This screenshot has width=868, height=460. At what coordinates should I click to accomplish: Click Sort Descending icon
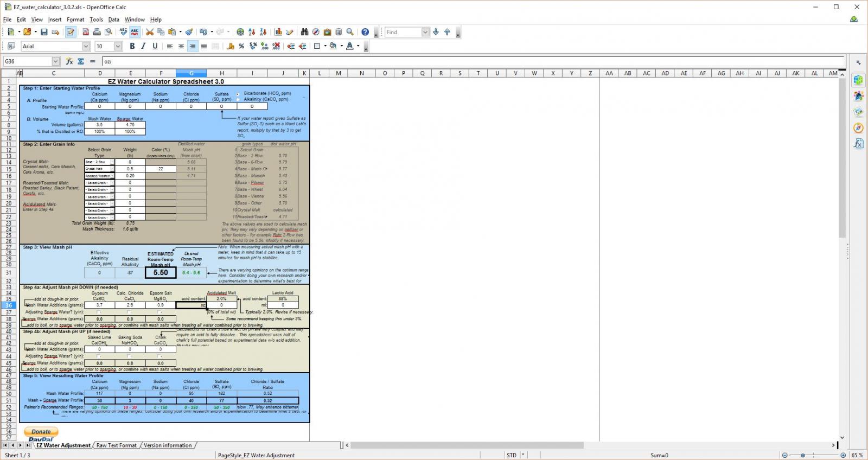[263, 33]
